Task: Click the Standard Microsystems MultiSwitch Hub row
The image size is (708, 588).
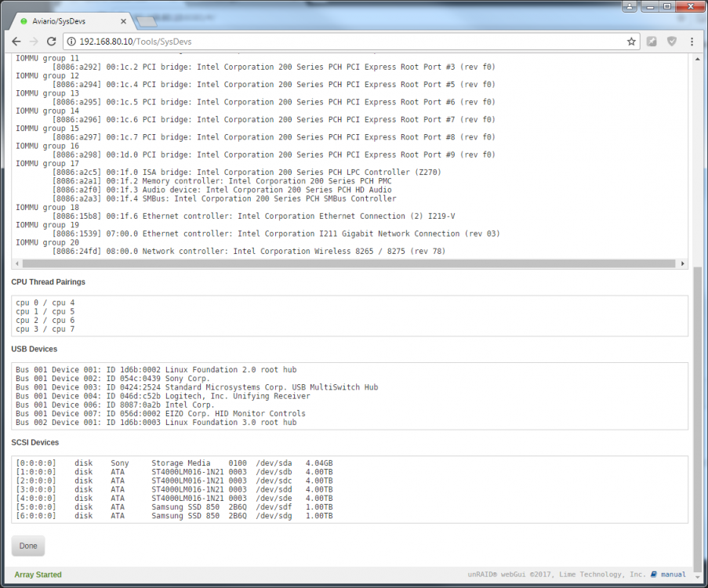Action: pyautogui.click(x=197, y=387)
